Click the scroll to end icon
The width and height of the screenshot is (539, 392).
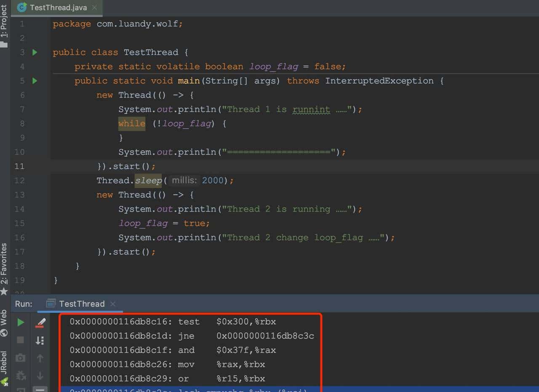(x=40, y=340)
